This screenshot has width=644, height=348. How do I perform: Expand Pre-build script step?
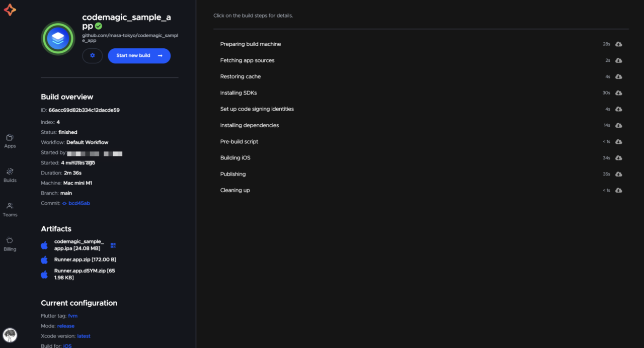(421, 142)
